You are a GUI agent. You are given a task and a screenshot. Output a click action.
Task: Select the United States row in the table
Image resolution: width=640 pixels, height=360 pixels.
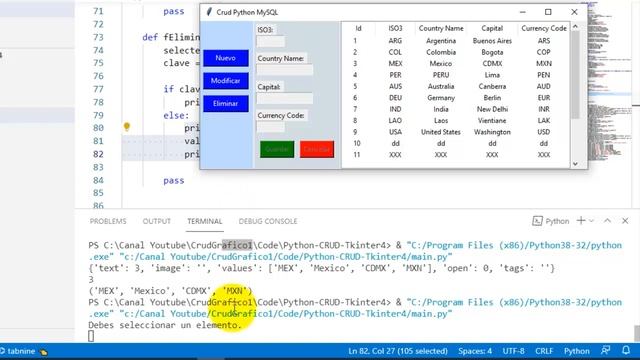pyautogui.click(x=456, y=132)
